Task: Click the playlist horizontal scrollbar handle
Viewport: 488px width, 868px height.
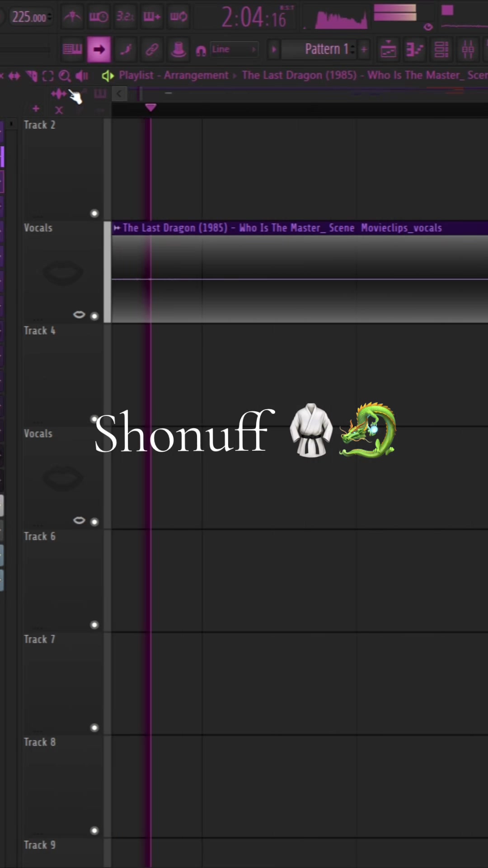Action: 141,94
